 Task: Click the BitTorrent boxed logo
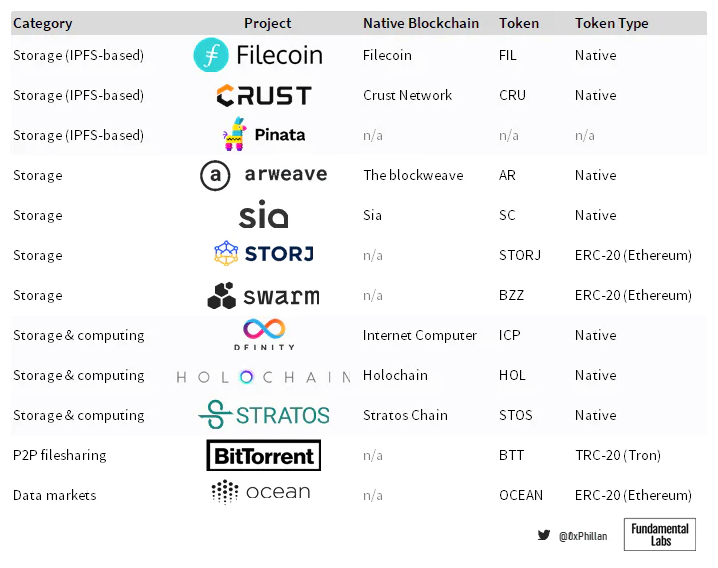click(264, 456)
